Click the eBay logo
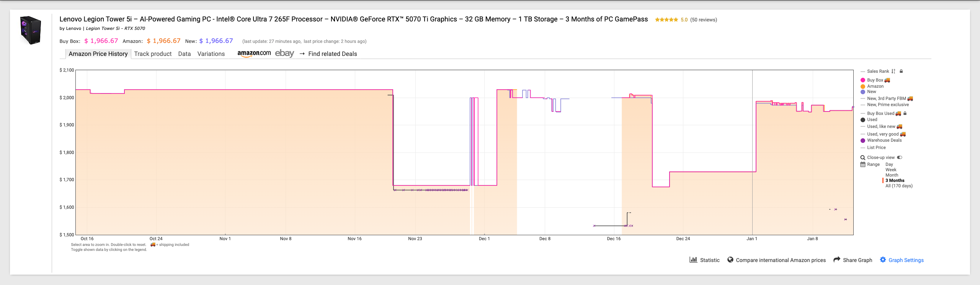The height and width of the screenshot is (285, 980). pos(284,53)
